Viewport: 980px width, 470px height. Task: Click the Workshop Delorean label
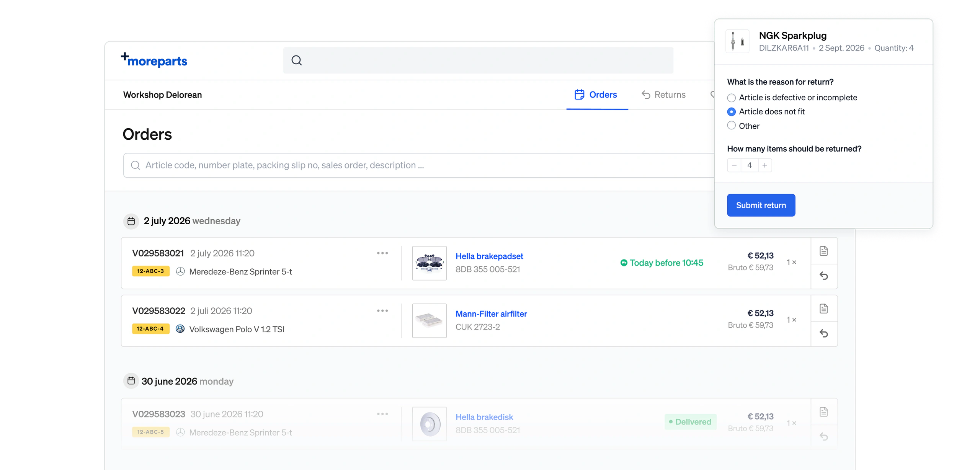pyautogui.click(x=162, y=95)
